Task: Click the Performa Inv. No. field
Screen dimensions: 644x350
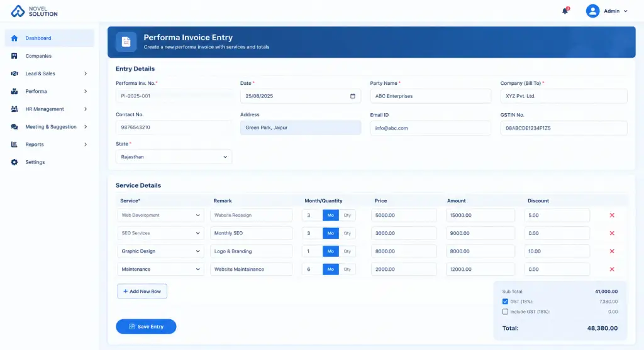Action: [x=174, y=96]
